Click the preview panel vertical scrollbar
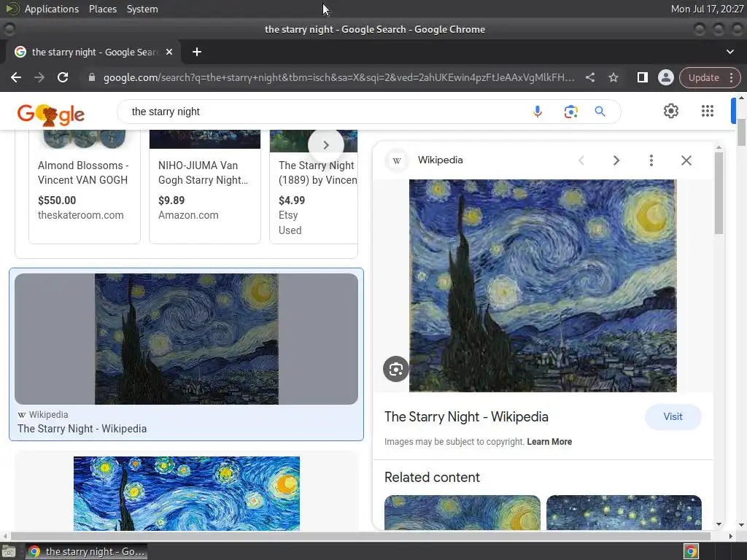Screen dimensions: 747x560 [x=719, y=192]
